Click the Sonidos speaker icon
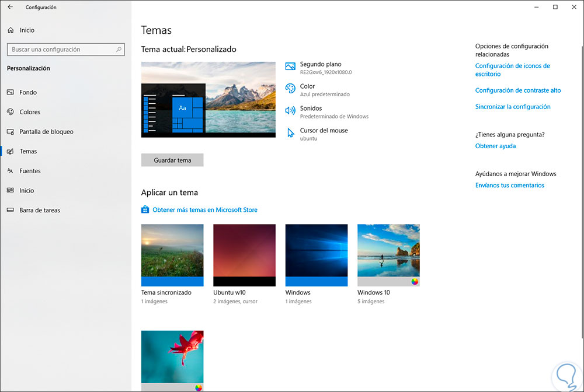Viewport: 584px width, 392px height. click(290, 111)
